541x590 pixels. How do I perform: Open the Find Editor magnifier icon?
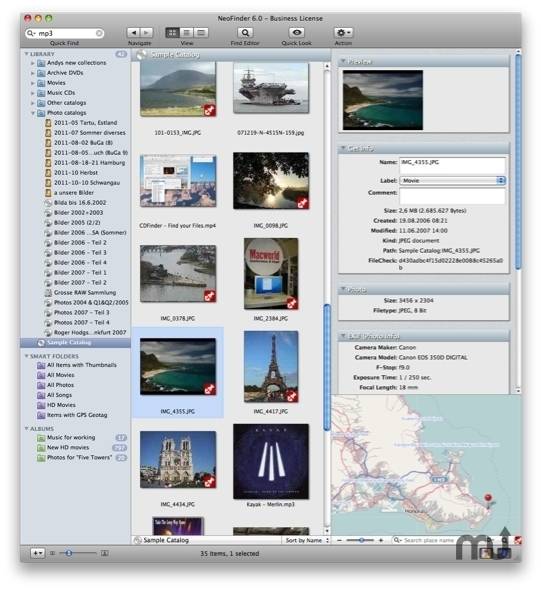point(245,33)
